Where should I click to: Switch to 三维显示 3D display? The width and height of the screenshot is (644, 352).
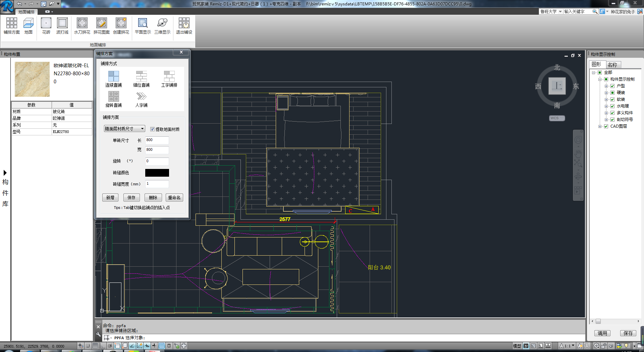pos(162,26)
